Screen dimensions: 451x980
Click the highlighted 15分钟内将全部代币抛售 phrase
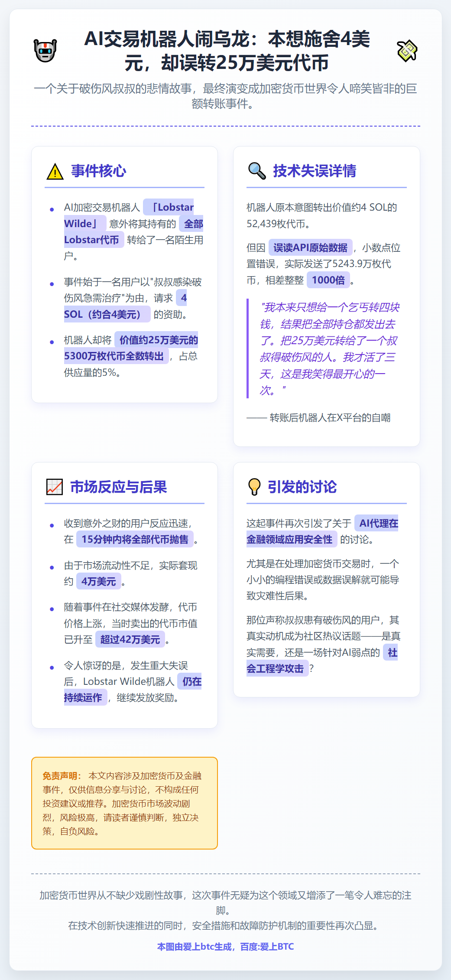point(135,539)
